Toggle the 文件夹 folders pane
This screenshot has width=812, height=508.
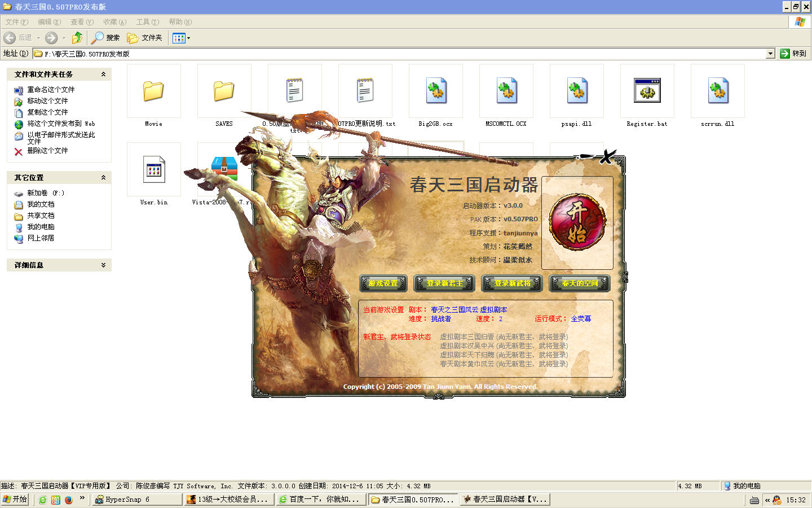(x=145, y=38)
